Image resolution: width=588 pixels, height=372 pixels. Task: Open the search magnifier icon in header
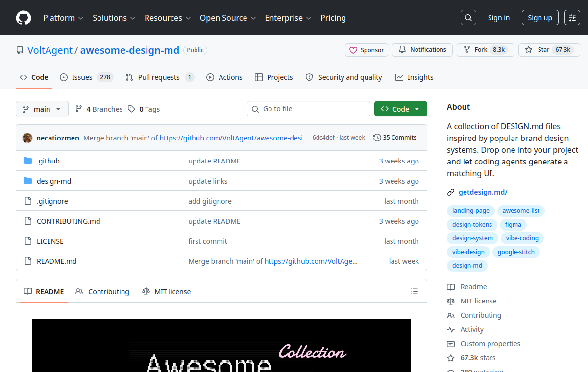pyautogui.click(x=468, y=18)
